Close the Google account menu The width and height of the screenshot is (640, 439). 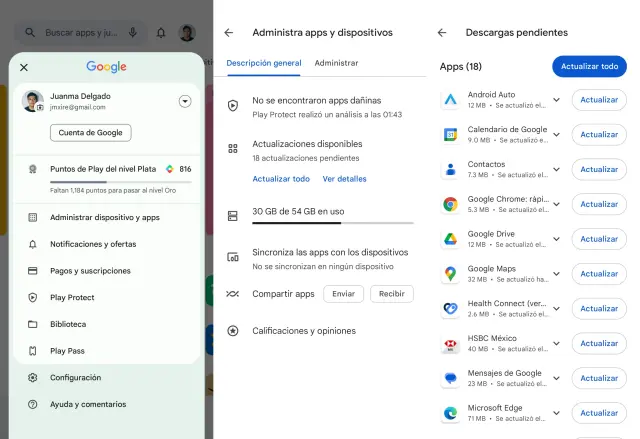(x=24, y=67)
